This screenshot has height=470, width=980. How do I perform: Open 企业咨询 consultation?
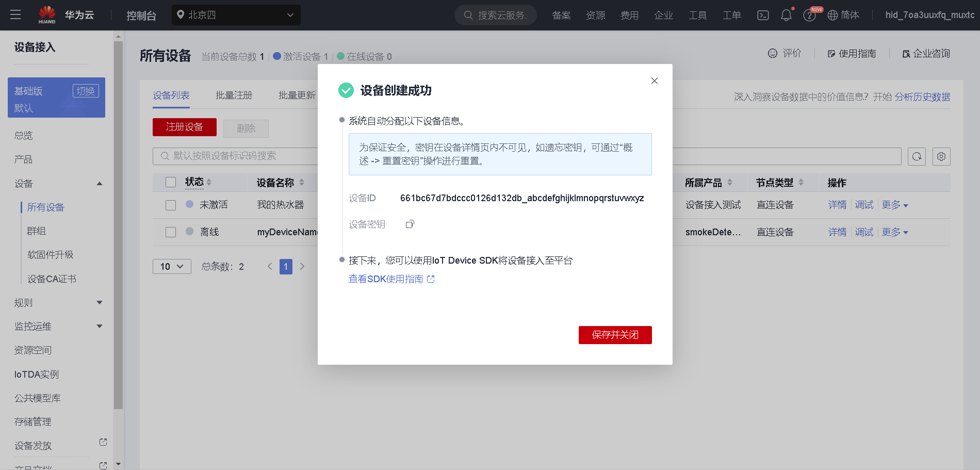coord(926,54)
